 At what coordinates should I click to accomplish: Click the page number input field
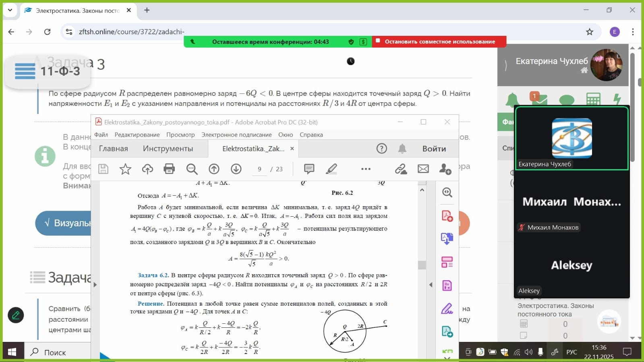click(259, 170)
